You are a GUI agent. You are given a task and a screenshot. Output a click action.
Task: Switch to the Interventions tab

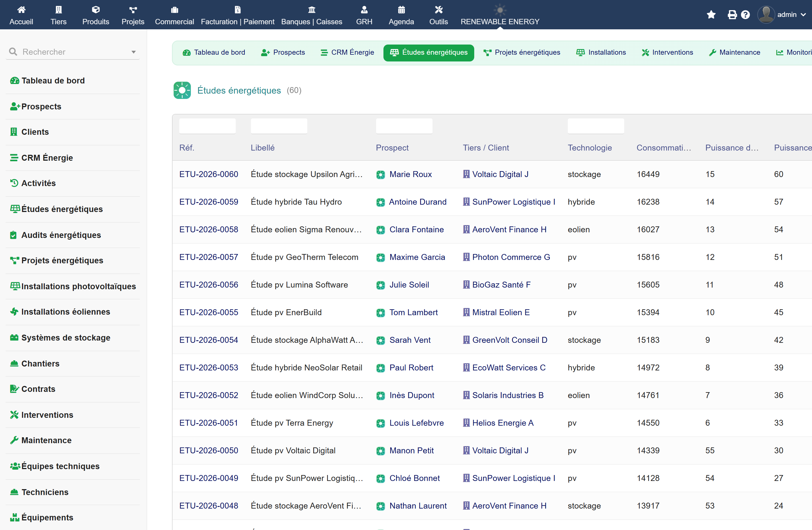(667, 52)
